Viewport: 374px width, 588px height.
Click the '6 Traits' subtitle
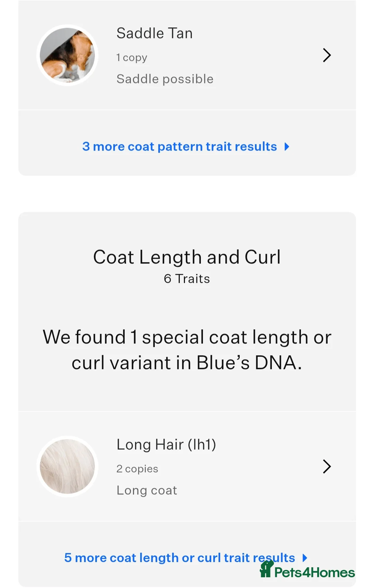click(x=187, y=279)
